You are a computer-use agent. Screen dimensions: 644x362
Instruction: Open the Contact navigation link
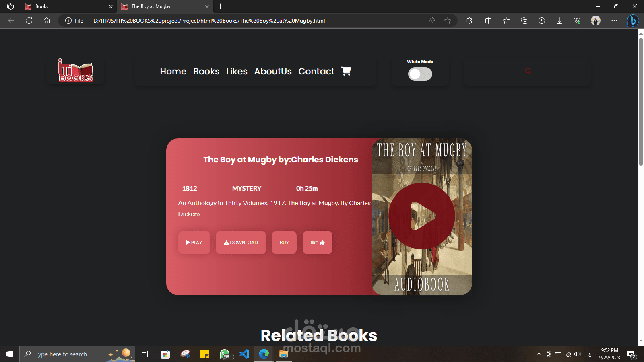[316, 71]
